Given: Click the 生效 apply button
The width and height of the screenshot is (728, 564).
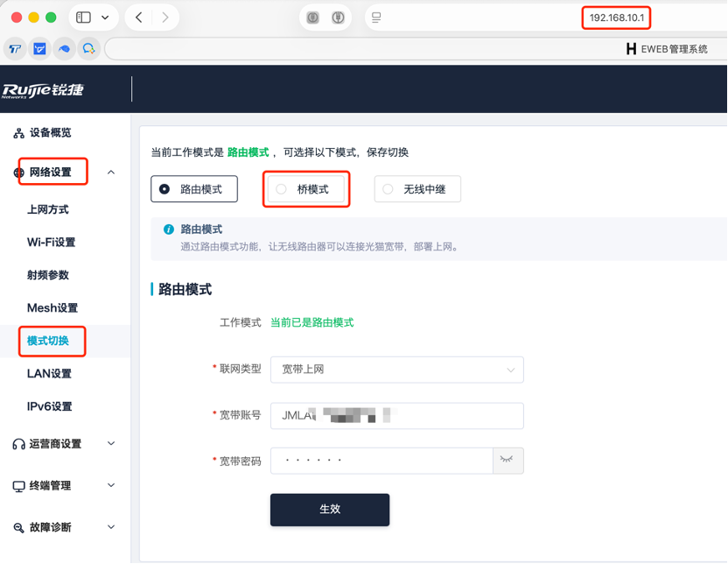Looking at the screenshot, I should (330, 510).
